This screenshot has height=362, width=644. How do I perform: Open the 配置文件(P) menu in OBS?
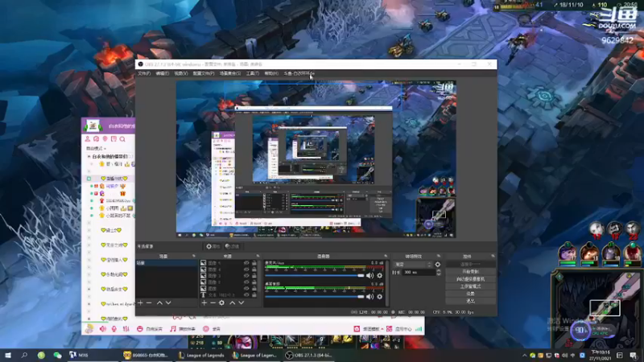(x=204, y=73)
